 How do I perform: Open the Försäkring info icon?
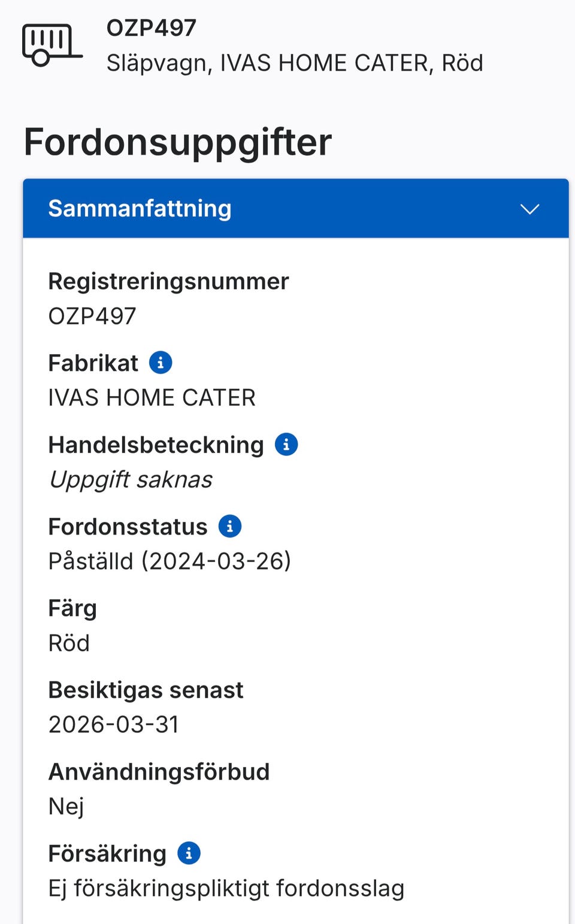click(x=189, y=853)
